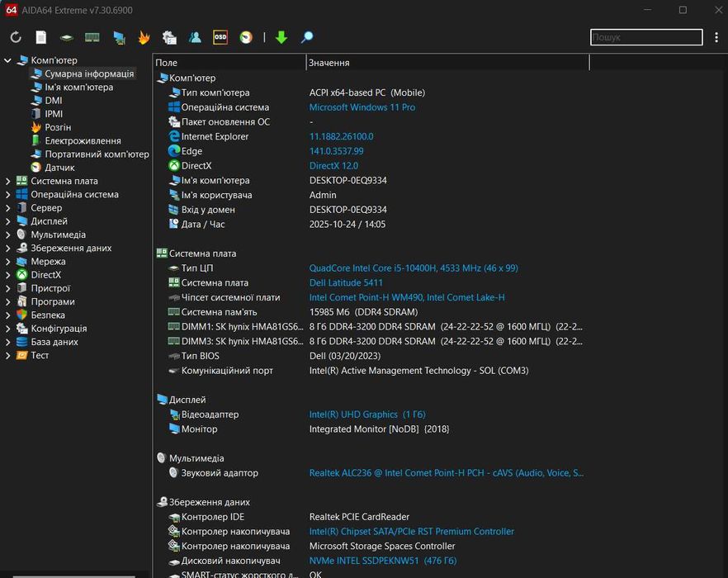This screenshot has height=578, width=728.
Task: Open the preferences tools toolbar icon
Action: pyautogui.click(x=169, y=37)
